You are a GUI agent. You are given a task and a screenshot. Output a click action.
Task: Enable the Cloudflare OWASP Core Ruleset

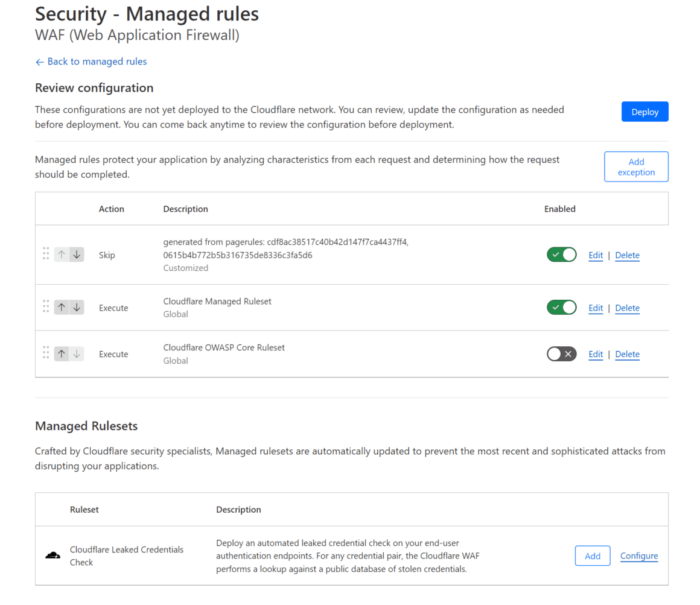point(561,354)
